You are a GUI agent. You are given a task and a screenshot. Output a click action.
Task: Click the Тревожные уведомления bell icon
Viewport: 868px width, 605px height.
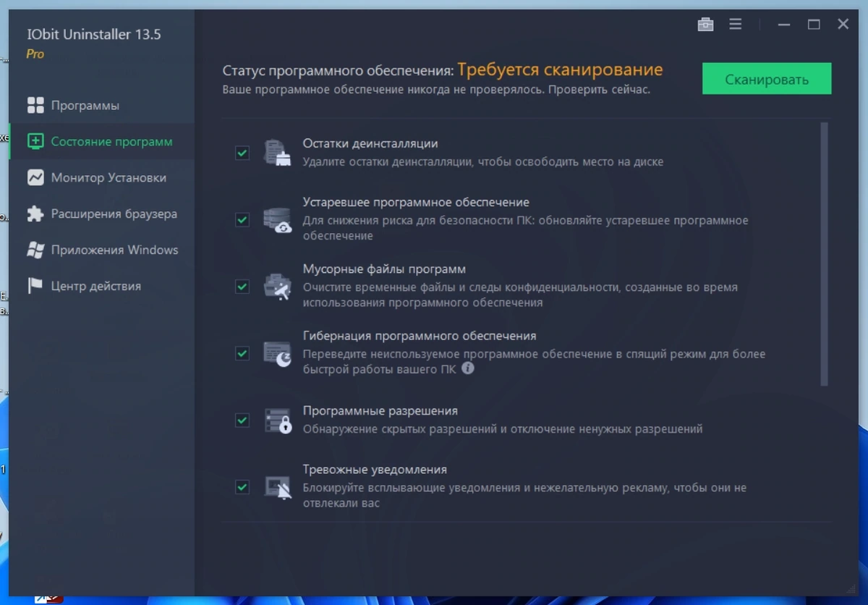(277, 487)
